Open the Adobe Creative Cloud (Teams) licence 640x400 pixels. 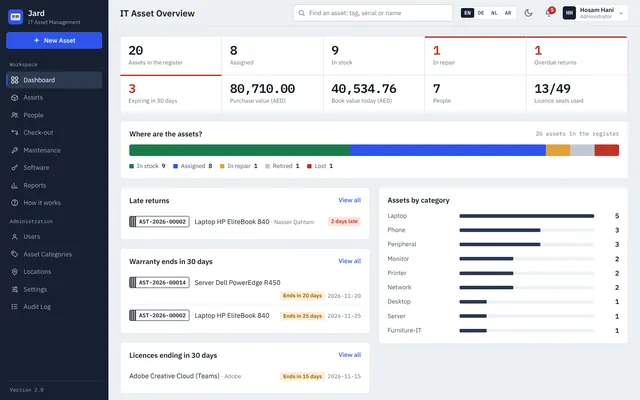tap(174, 376)
